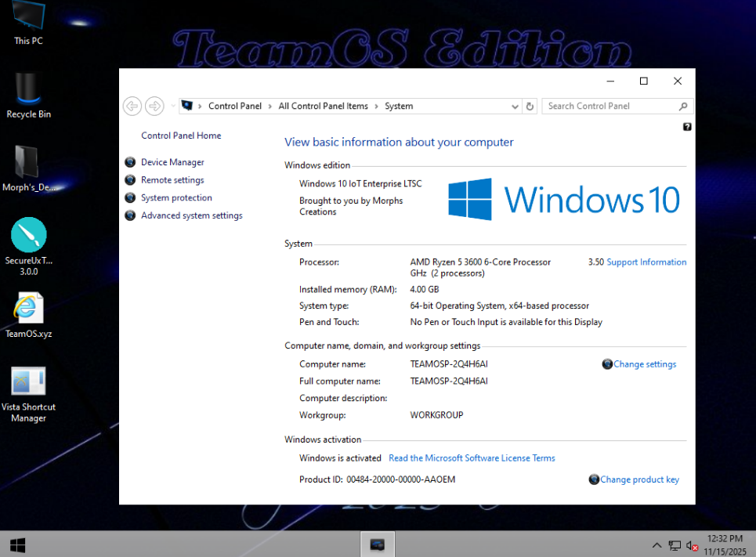
Task: Open the This PC desktop icon
Action: [x=28, y=19]
